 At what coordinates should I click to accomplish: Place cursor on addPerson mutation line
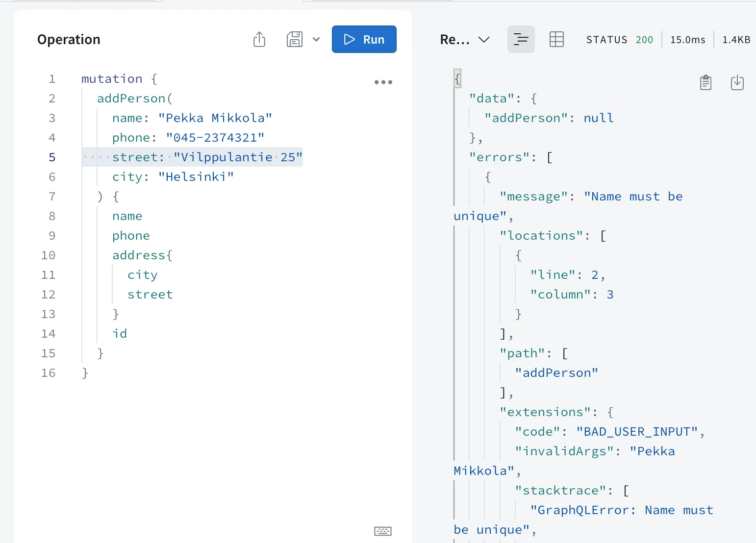point(135,99)
